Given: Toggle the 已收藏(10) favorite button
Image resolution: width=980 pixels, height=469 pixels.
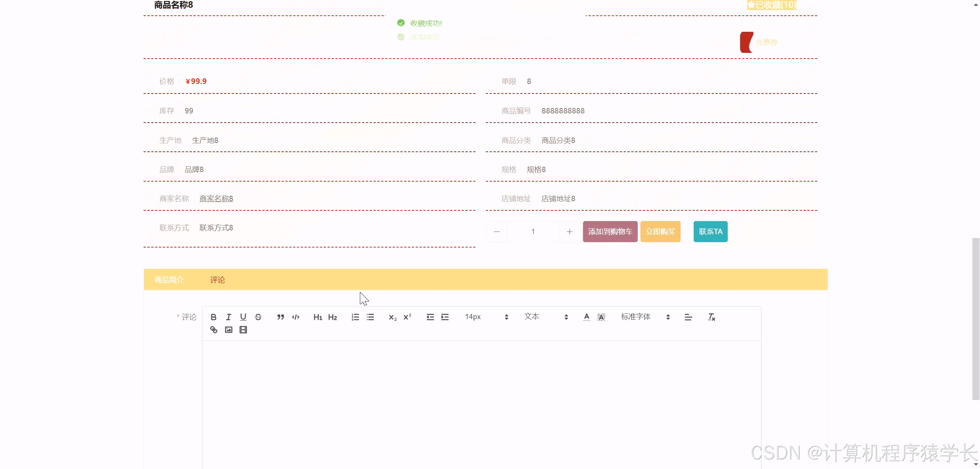Looking at the screenshot, I should pyautogui.click(x=771, y=5).
